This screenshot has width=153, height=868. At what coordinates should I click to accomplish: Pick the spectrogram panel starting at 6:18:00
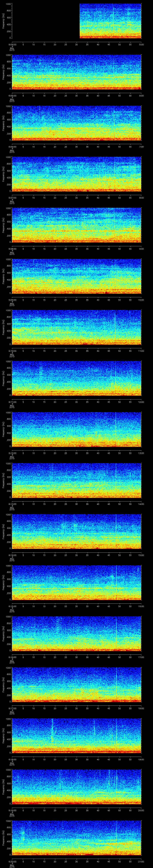coord(77,736)
